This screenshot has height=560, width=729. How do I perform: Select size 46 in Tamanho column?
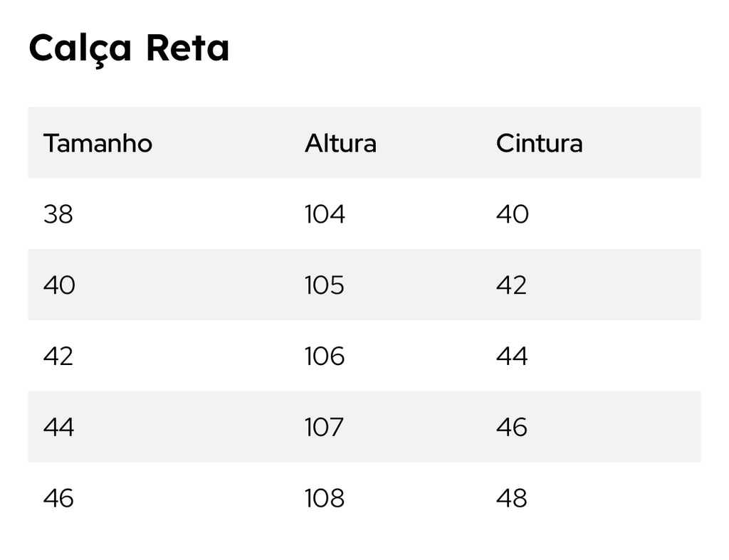(58, 498)
